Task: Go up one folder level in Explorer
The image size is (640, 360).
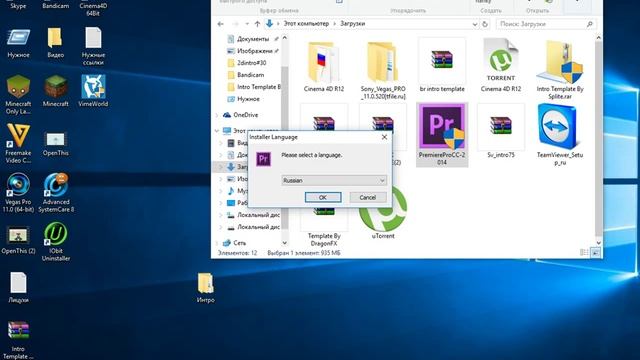Action: coord(257,24)
